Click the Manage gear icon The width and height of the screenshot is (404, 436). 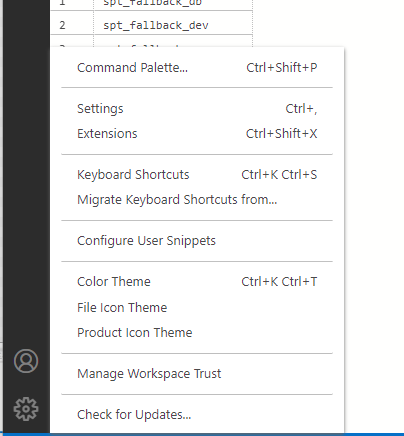(x=26, y=409)
